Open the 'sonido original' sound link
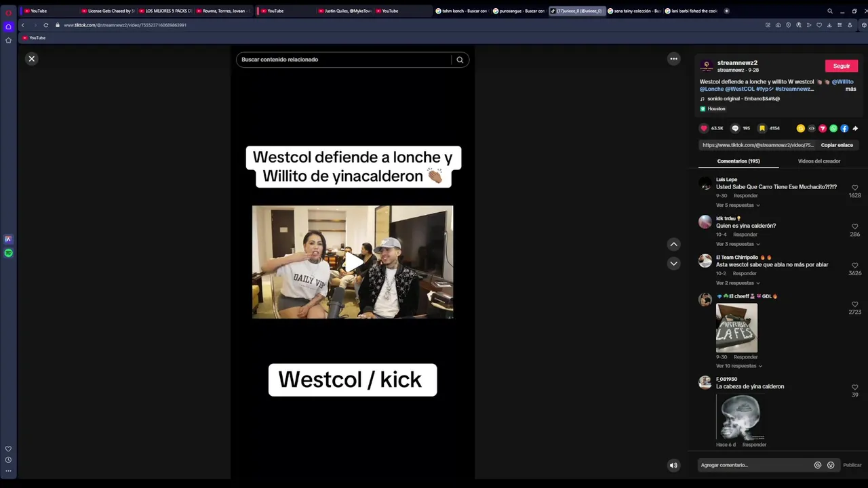 (x=743, y=99)
